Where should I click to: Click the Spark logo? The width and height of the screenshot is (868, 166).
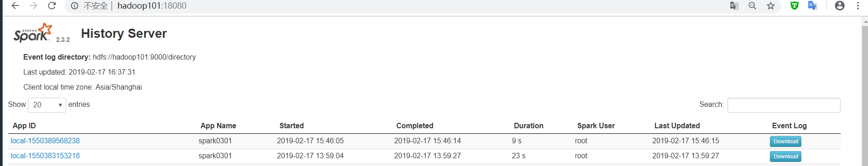(x=33, y=33)
